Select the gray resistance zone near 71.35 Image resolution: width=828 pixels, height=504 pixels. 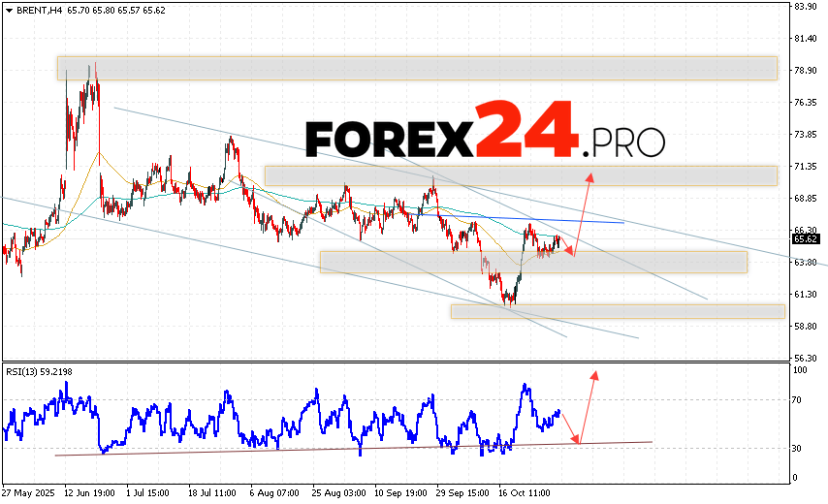(x=520, y=175)
